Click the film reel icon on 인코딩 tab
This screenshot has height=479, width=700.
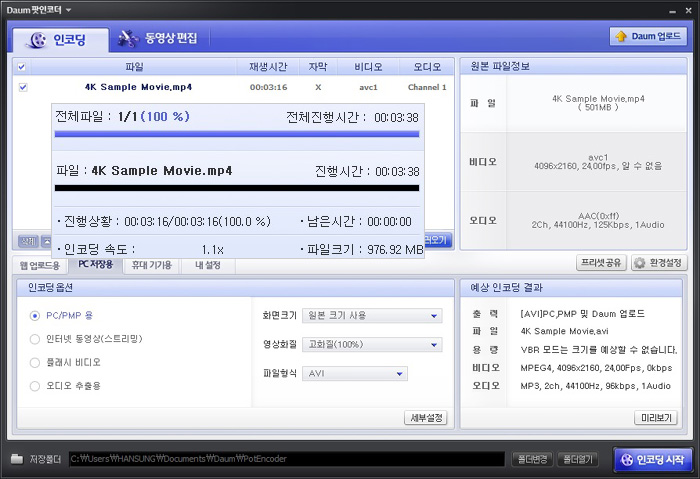tap(38, 40)
